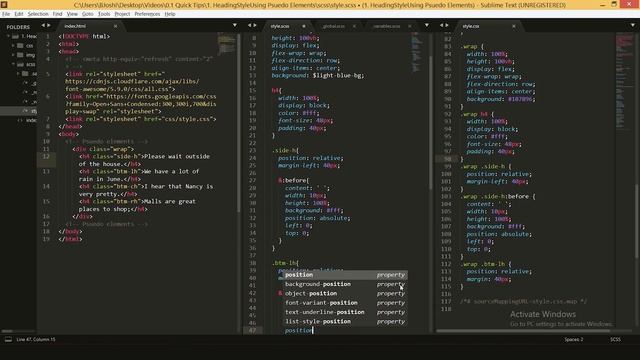640x360 pixels.
Task: Close the index.html tab
Action: coord(116,26)
